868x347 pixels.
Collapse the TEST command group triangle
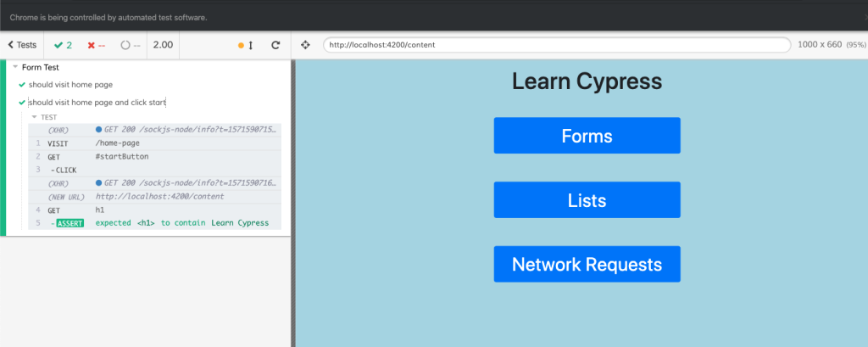[34, 117]
